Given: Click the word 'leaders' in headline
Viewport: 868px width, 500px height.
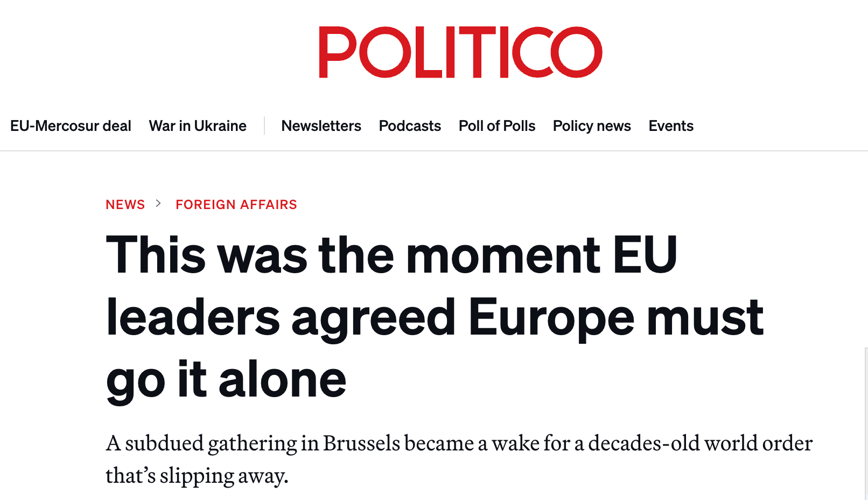Looking at the screenshot, I should point(193,317).
